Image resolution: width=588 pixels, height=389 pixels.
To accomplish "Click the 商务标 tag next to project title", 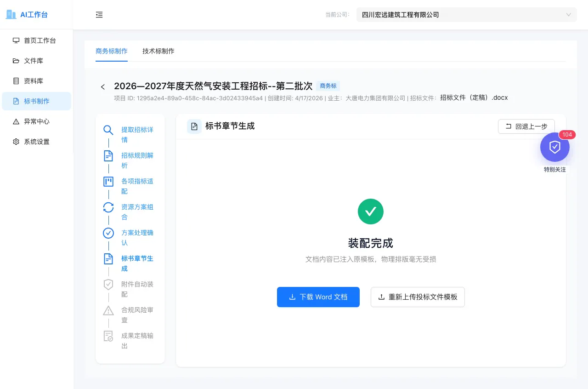I will 328,86.
